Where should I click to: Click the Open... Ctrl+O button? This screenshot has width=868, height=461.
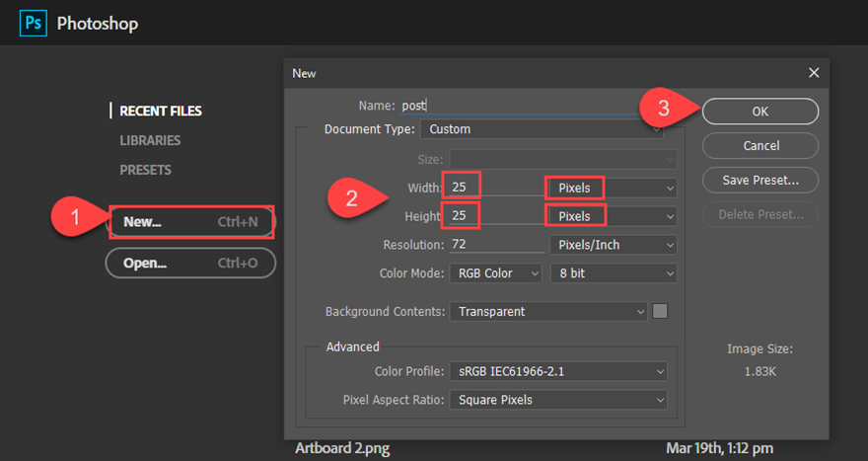[191, 263]
